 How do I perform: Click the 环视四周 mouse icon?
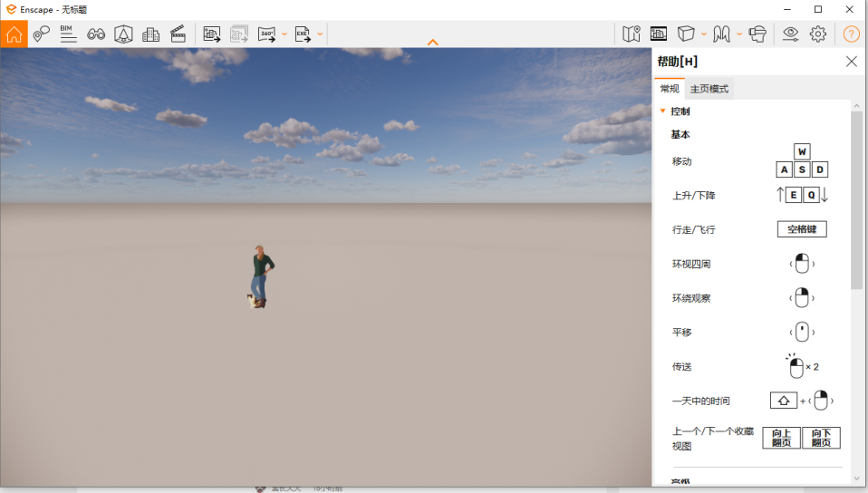802,264
